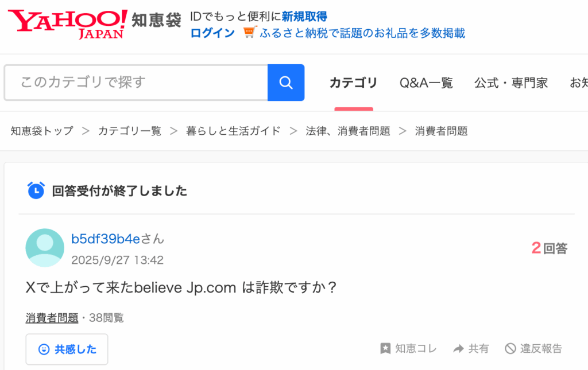
Task: Type in the このカテゴリで探す search field
Action: 136,83
